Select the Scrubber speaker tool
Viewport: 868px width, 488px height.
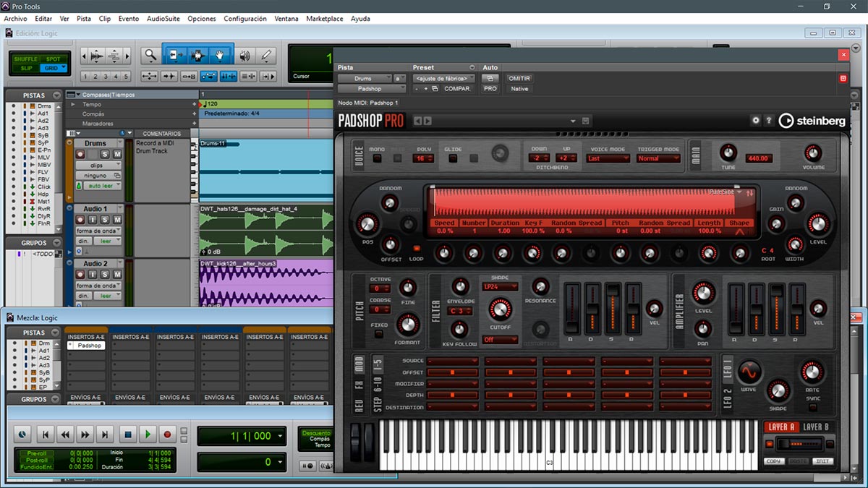tap(244, 55)
